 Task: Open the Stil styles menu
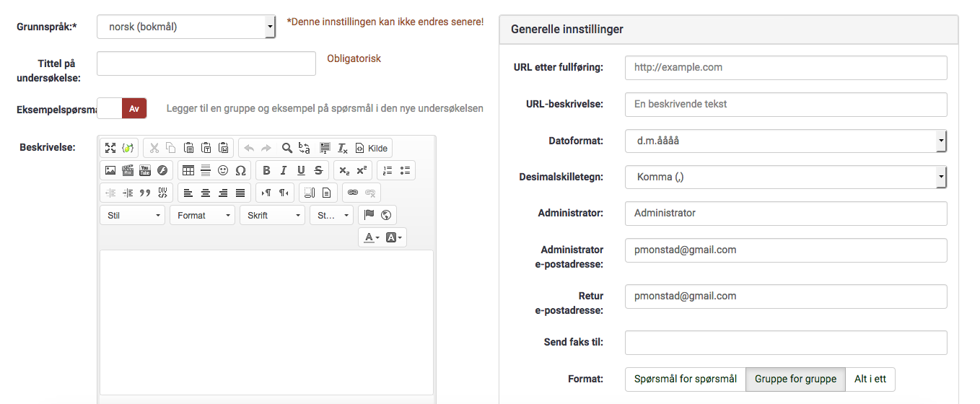point(133,216)
